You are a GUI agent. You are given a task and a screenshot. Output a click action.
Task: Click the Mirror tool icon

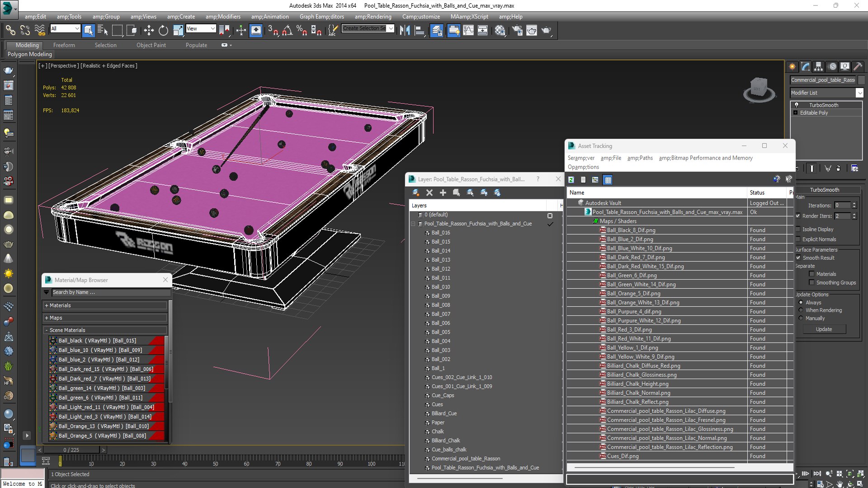click(x=405, y=30)
